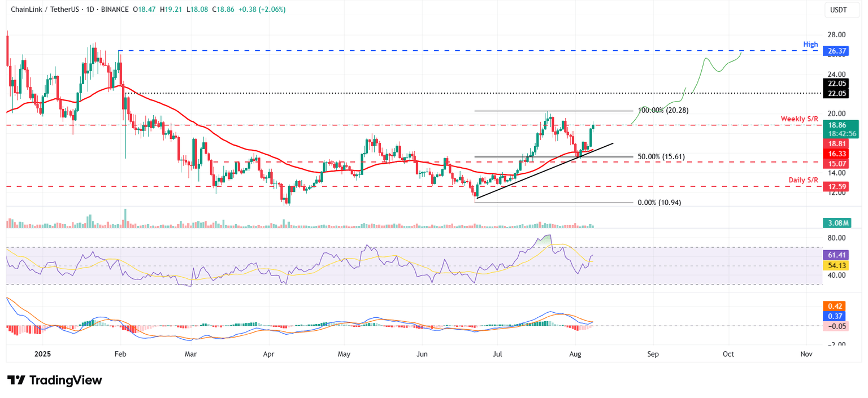
Task: Click the ChainLink symbol logo icon
Action: pos(6,10)
